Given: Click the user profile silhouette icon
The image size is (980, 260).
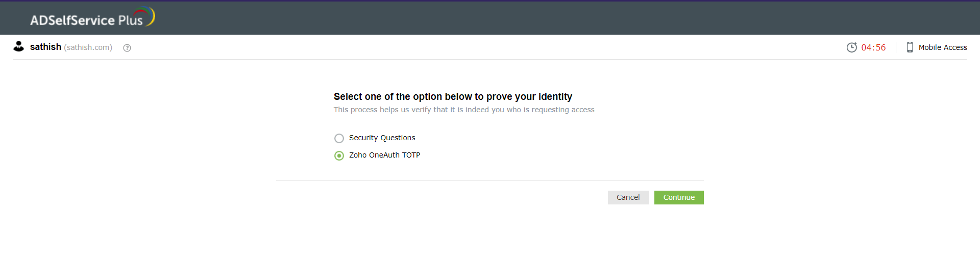Looking at the screenshot, I should [19, 46].
